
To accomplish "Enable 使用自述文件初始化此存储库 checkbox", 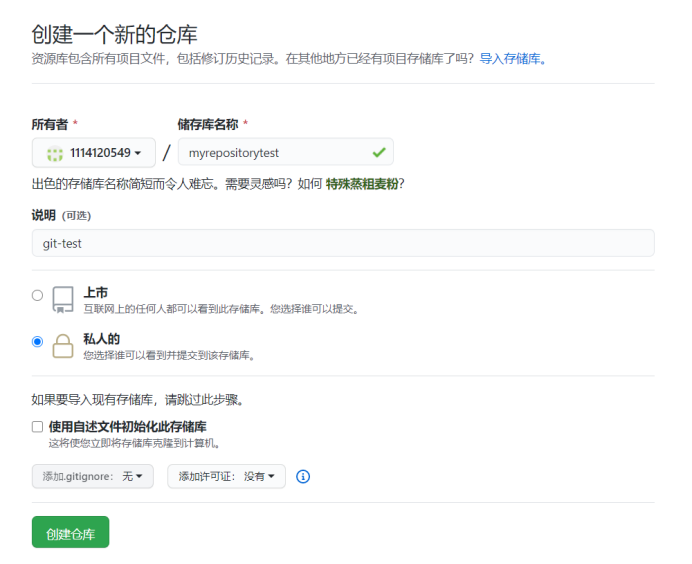I will click(x=38, y=427).
